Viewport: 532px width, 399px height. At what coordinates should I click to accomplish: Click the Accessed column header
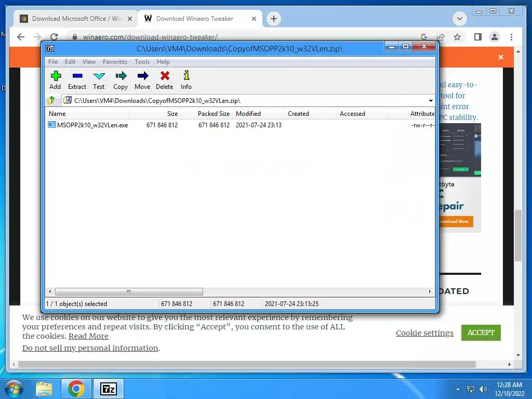point(362,114)
